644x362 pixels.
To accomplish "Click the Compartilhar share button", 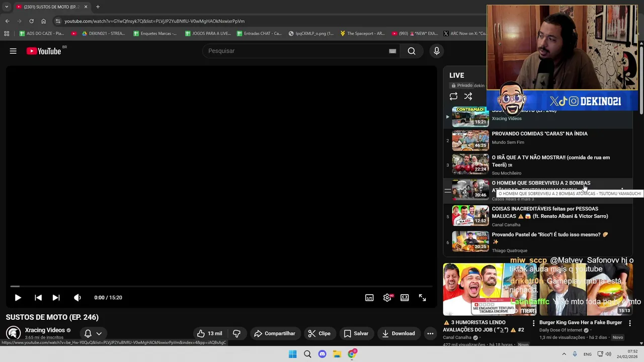I will point(275,333).
